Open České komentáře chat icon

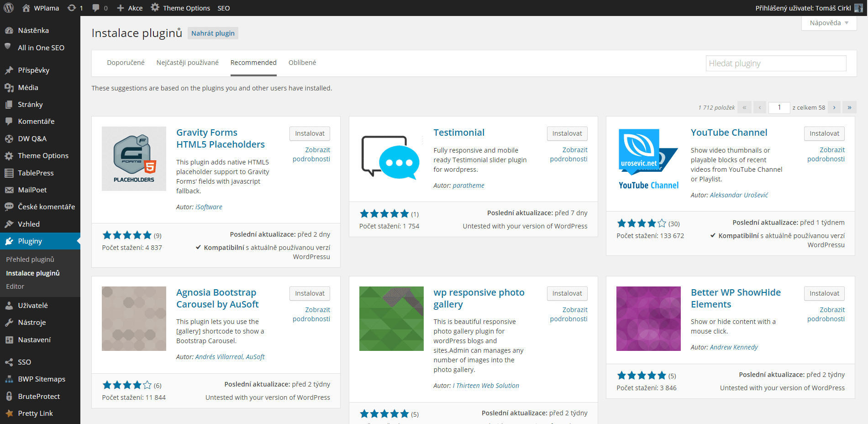point(9,207)
